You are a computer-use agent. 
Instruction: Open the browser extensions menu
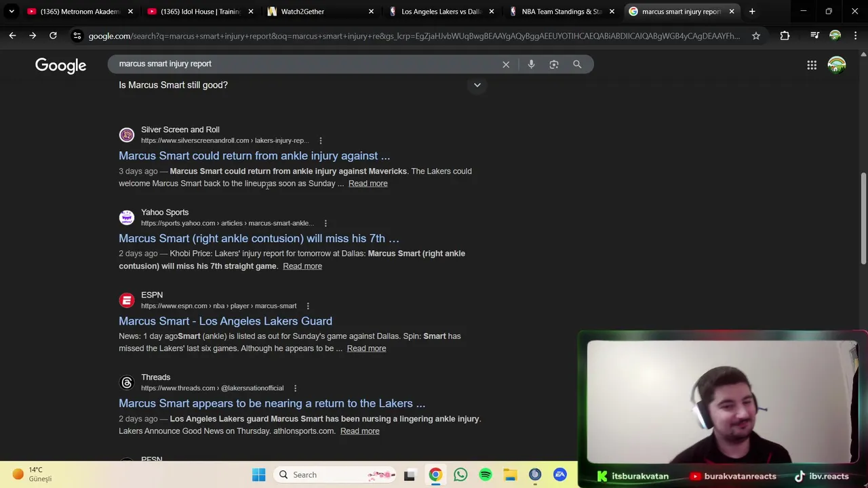[785, 36]
